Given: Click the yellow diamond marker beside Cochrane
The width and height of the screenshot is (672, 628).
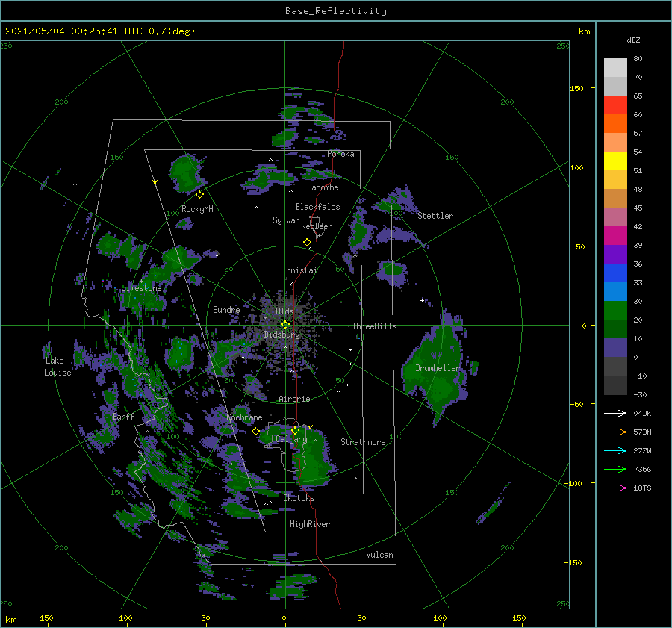Looking at the screenshot, I should tap(255, 431).
